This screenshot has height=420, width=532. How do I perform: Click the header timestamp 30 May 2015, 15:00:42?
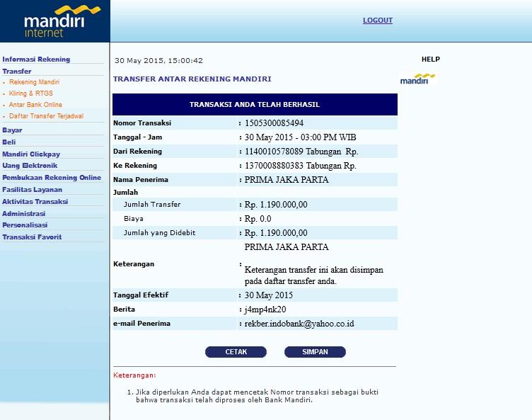click(158, 61)
